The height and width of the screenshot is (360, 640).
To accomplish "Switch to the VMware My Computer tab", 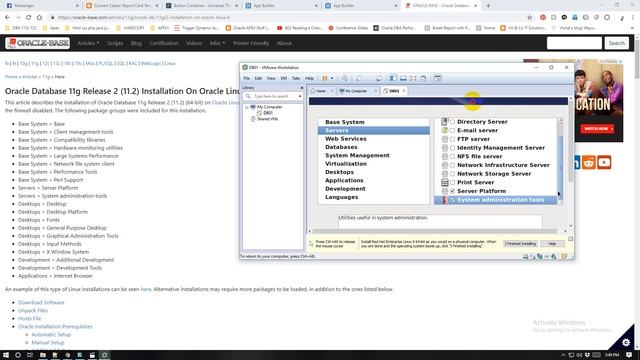I will point(356,91).
